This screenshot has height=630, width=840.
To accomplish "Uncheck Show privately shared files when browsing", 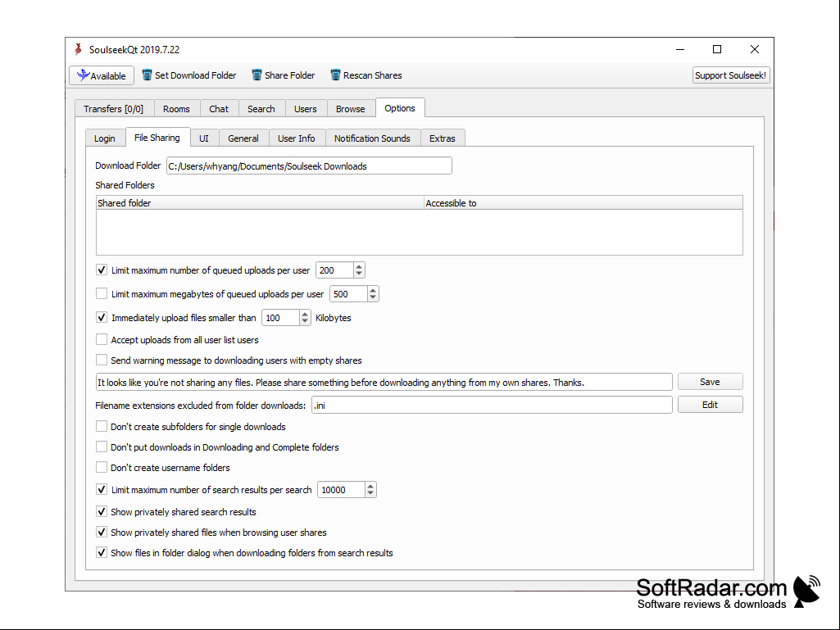I will (102, 532).
